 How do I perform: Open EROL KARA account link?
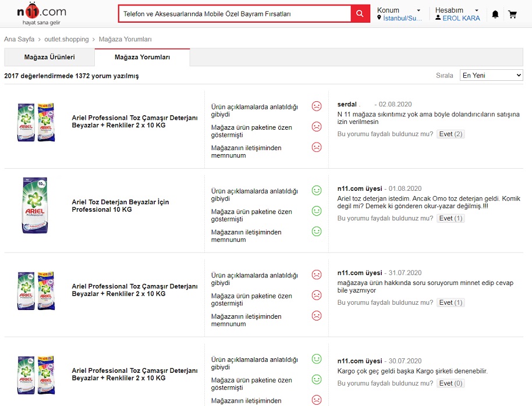pyautogui.click(x=461, y=18)
